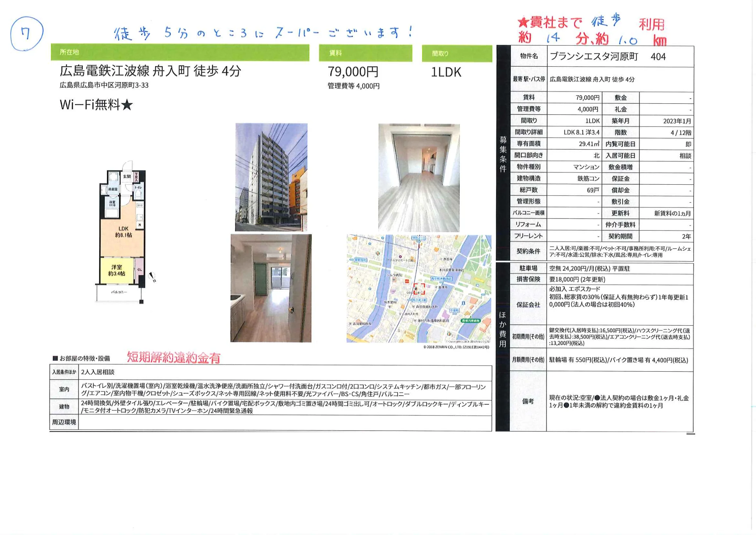Click the black square before お部屋の特徴・設備
The width and height of the screenshot is (756, 535).
pos(55,358)
